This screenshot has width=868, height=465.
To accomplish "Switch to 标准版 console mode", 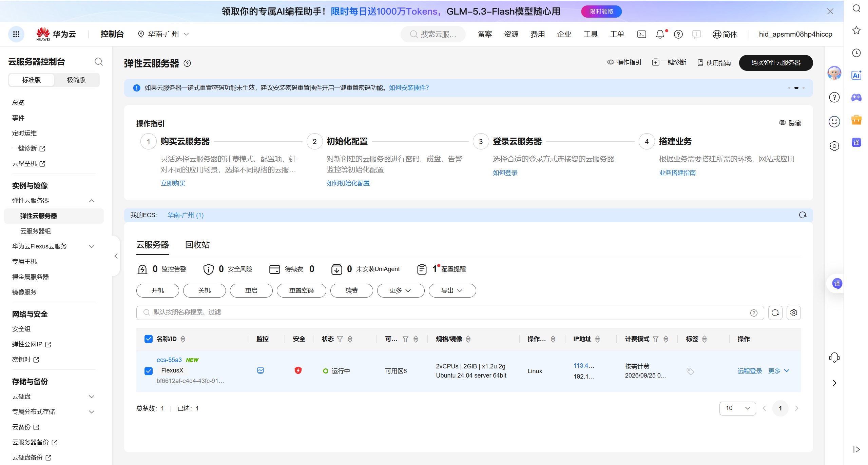I will tap(32, 80).
